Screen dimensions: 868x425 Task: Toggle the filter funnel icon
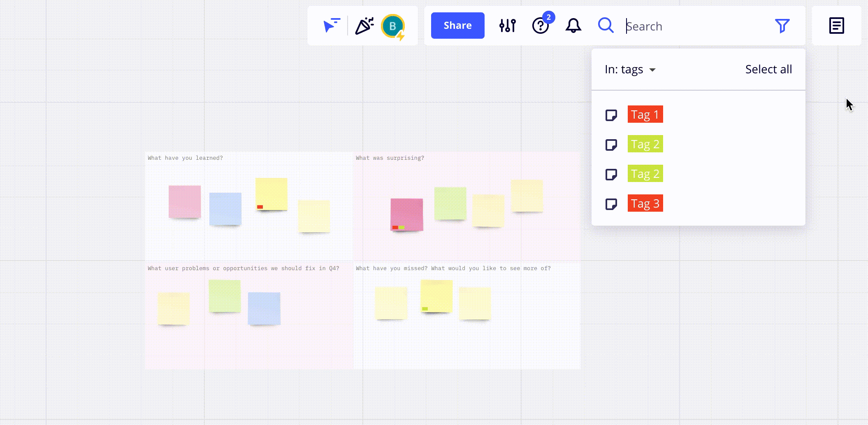point(782,26)
